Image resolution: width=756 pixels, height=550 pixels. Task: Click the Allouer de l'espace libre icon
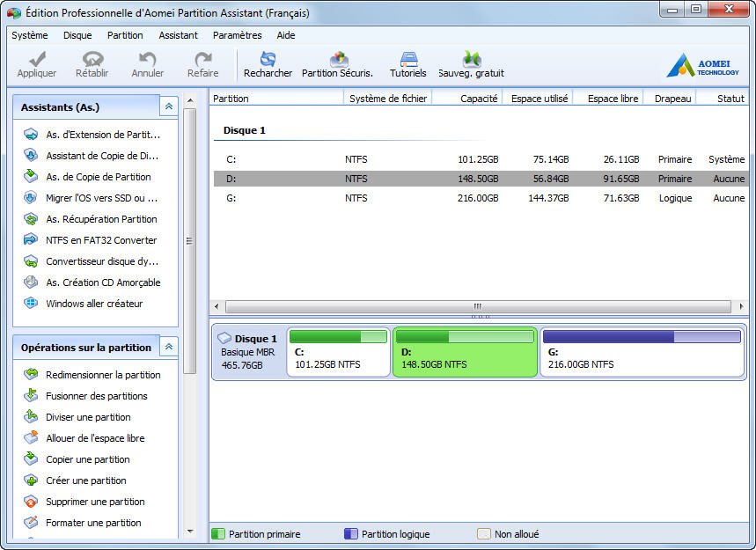pyautogui.click(x=31, y=437)
